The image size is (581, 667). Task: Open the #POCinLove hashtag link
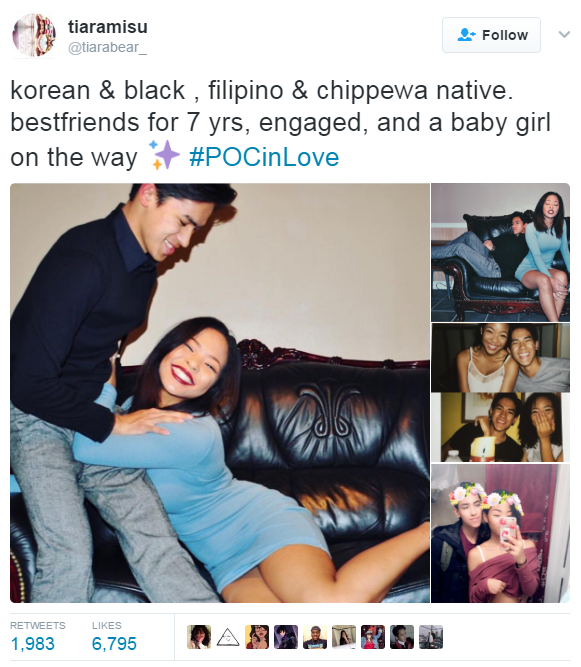coord(264,157)
